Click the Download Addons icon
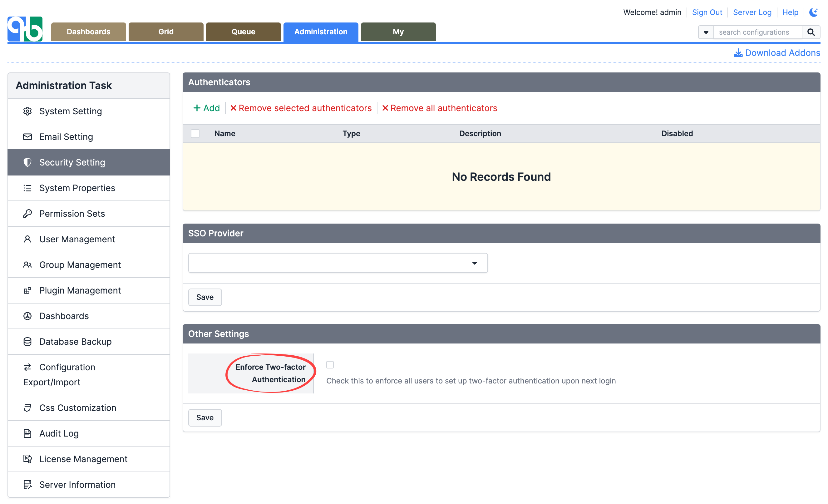Image resolution: width=828 pixels, height=504 pixels. point(738,53)
